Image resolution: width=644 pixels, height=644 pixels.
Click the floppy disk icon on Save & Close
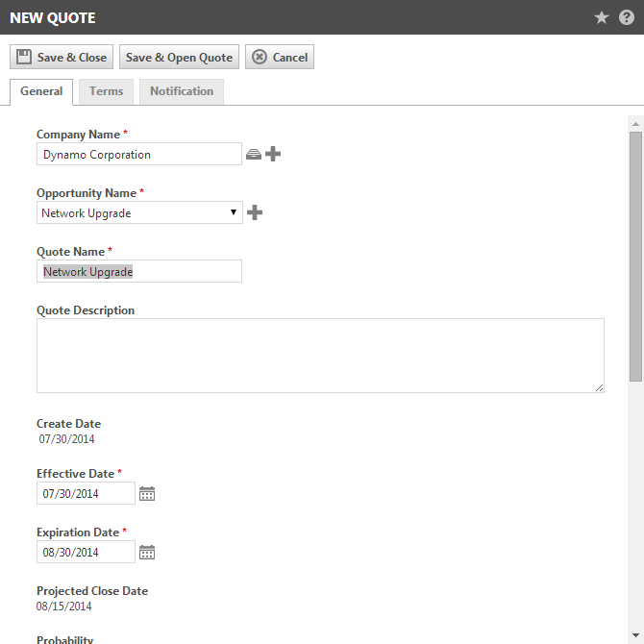(24, 57)
